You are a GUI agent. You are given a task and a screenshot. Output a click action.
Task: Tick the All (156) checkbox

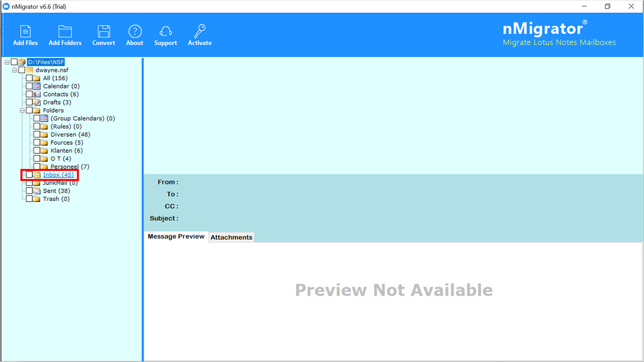[x=29, y=78]
